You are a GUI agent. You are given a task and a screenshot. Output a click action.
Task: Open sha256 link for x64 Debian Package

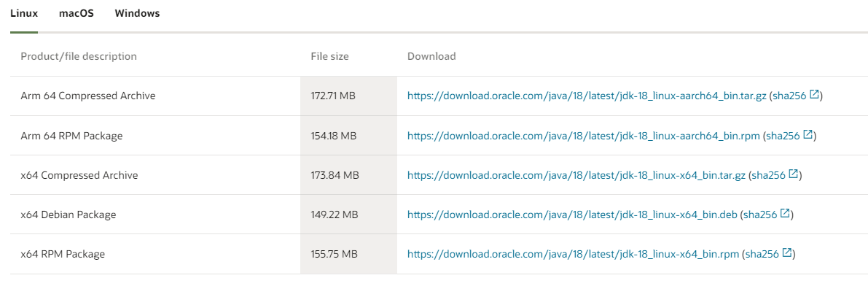760,215
